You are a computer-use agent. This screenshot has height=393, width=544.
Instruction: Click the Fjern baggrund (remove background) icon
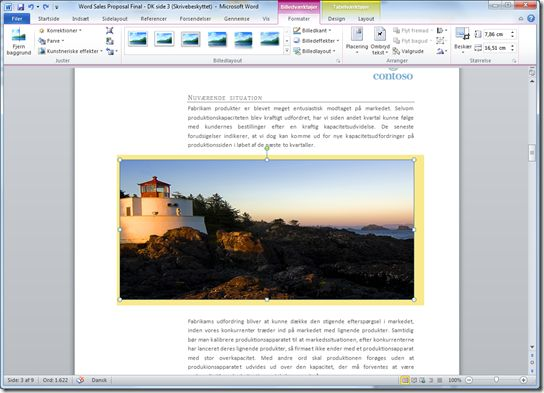tap(18, 42)
